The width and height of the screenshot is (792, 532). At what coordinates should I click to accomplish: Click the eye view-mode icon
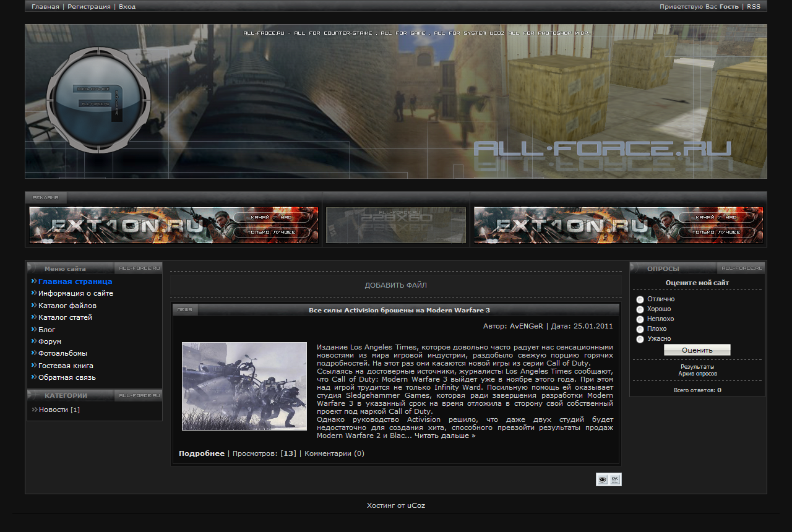click(603, 479)
